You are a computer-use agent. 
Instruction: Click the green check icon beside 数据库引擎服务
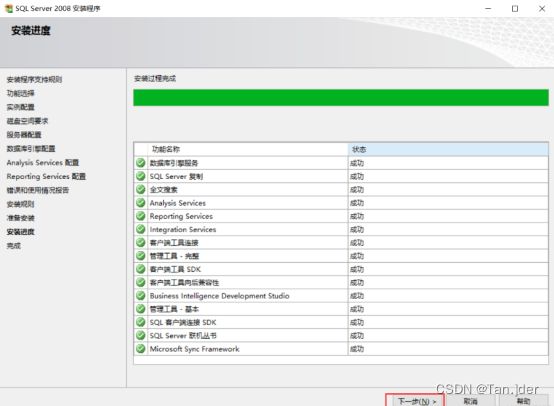(x=141, y=163)
